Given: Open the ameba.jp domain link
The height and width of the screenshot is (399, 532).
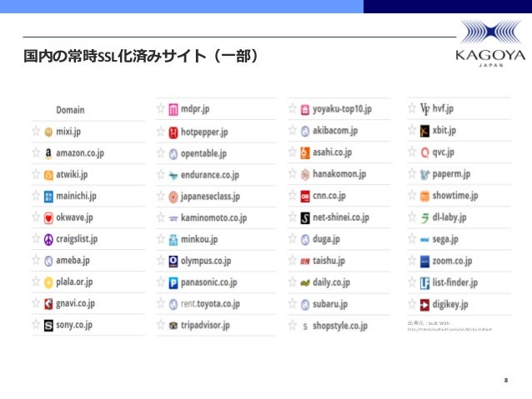Looking at the screenshot, I should (x=73, y=261).
